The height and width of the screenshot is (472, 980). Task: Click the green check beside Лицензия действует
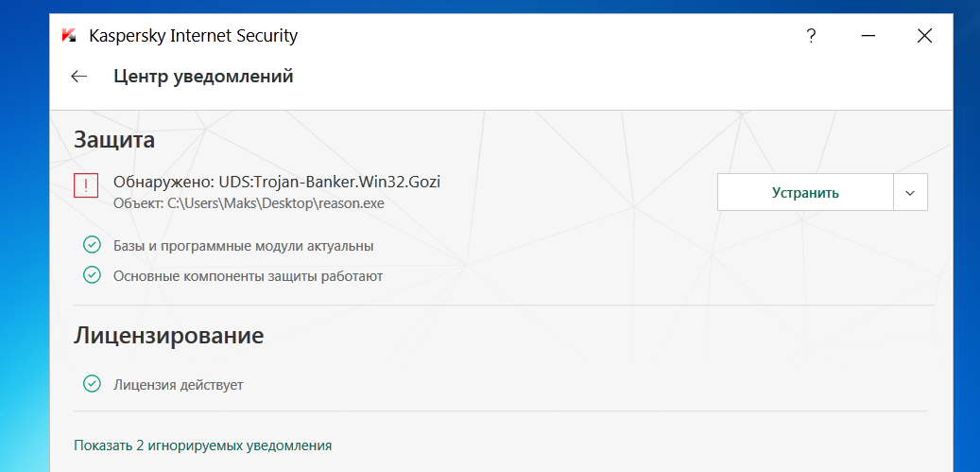pyautogui.click(x=92, y=384)
